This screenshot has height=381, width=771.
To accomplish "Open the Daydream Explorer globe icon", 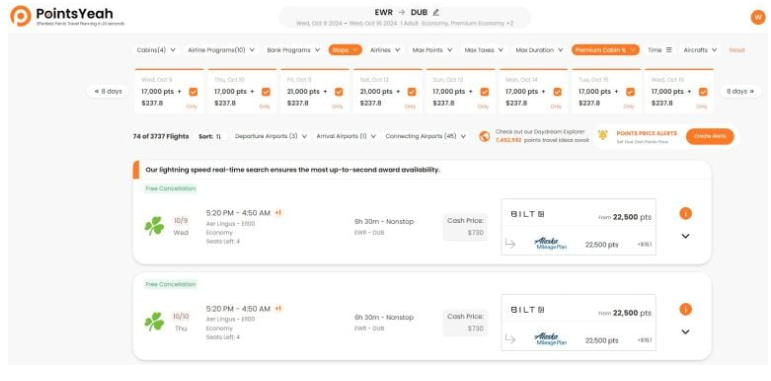I will click(484, 136).
